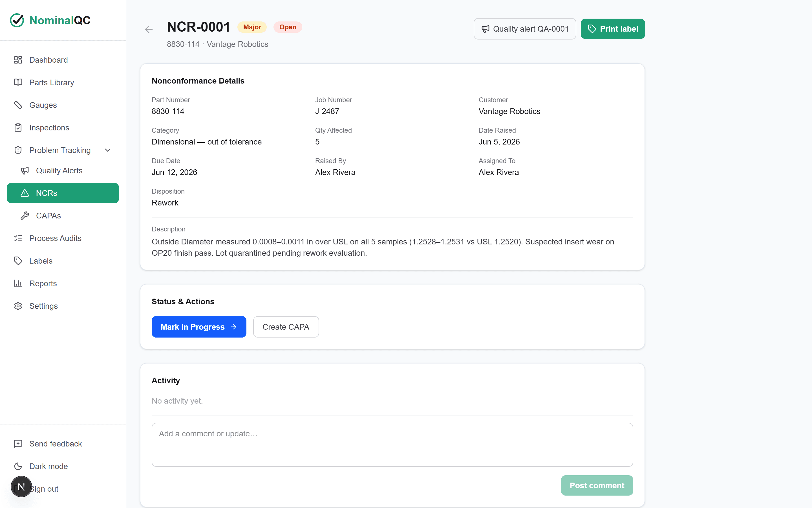Open the Dashboard page
Image resolution: width=812 pixels, height=508 pixels.
click(x=63, y=60)
